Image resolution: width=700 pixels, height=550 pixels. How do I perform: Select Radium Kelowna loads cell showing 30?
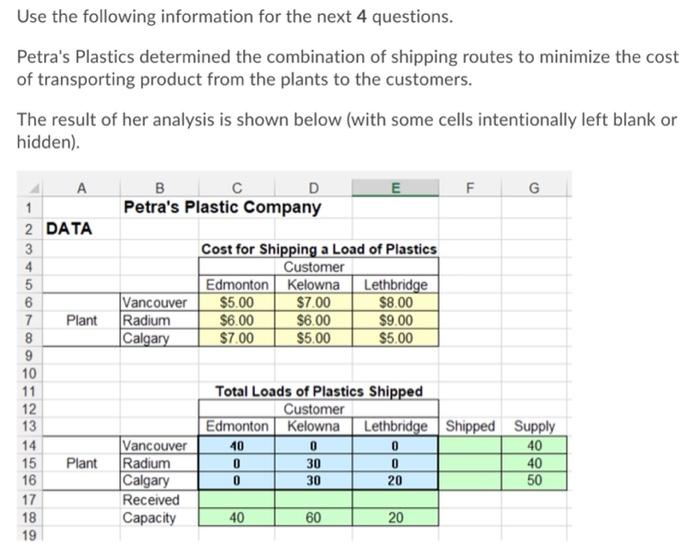coord(313,463)
